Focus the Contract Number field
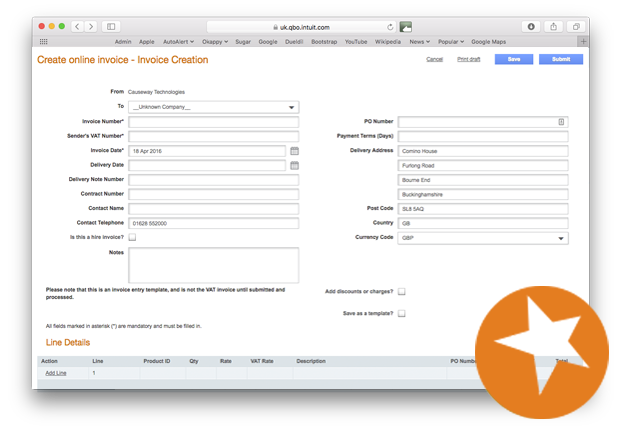This screenshot has width=621, height=428. (213, 194)
